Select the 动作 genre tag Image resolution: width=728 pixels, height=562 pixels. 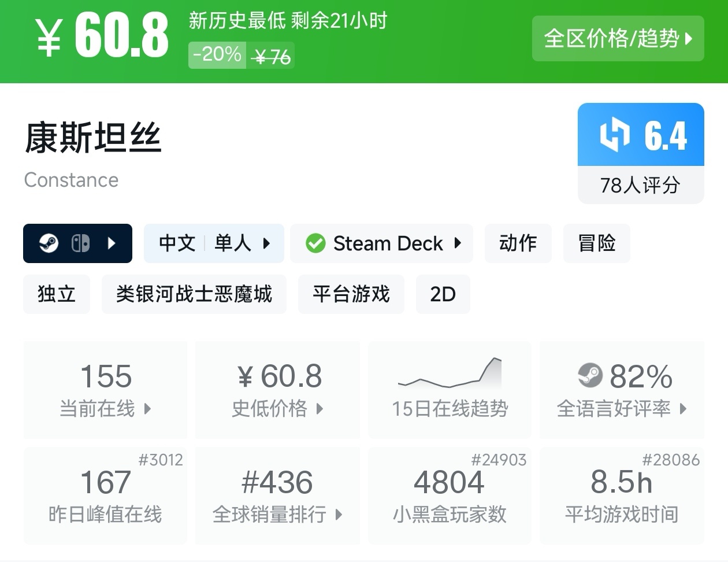[518, 243]
